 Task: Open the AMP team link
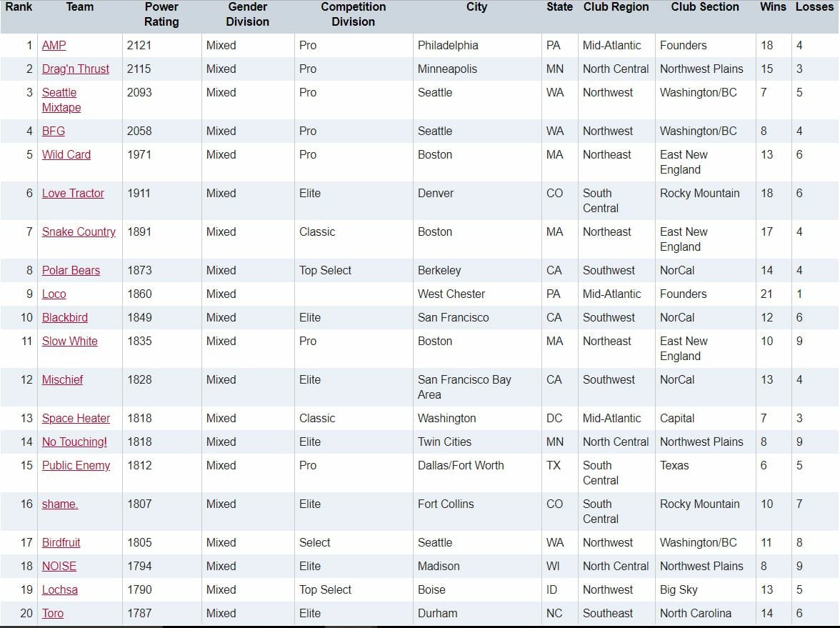pyautogui.click(x=54, y=45)
